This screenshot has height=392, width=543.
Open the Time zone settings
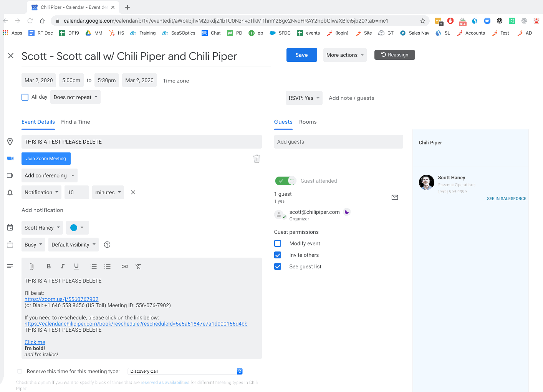tap(176, 81)
